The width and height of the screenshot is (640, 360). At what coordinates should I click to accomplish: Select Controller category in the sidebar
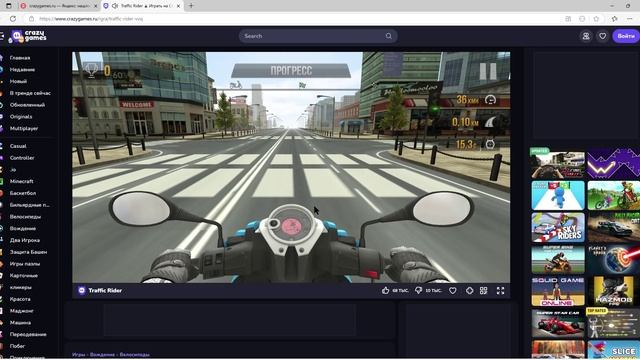[22, 158]
